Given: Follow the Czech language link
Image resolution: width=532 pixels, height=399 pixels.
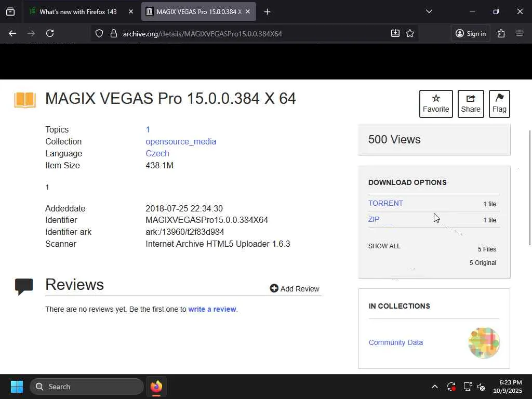Looking at the screenshot, I should [157, 153].
